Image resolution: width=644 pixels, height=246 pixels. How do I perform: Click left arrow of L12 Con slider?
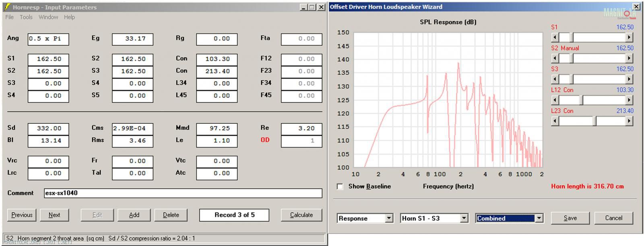pos(555,100)
